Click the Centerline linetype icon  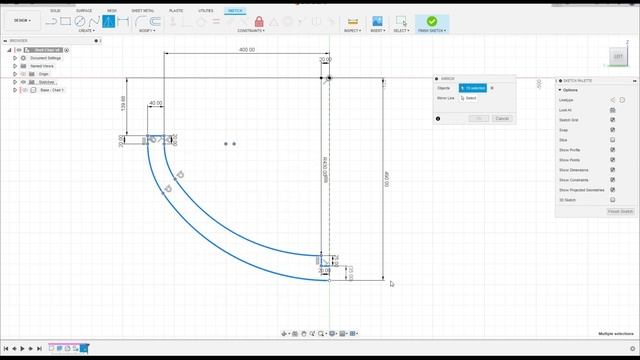pyautogui.click(x=622, y=100)
